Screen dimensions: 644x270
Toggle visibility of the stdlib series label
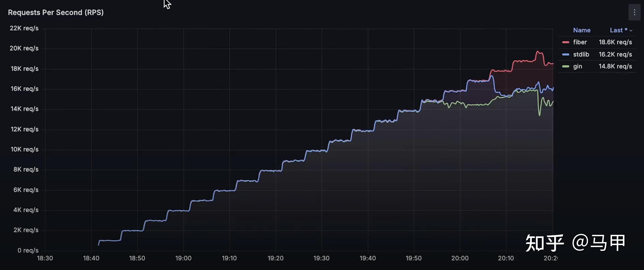(581, 54)
